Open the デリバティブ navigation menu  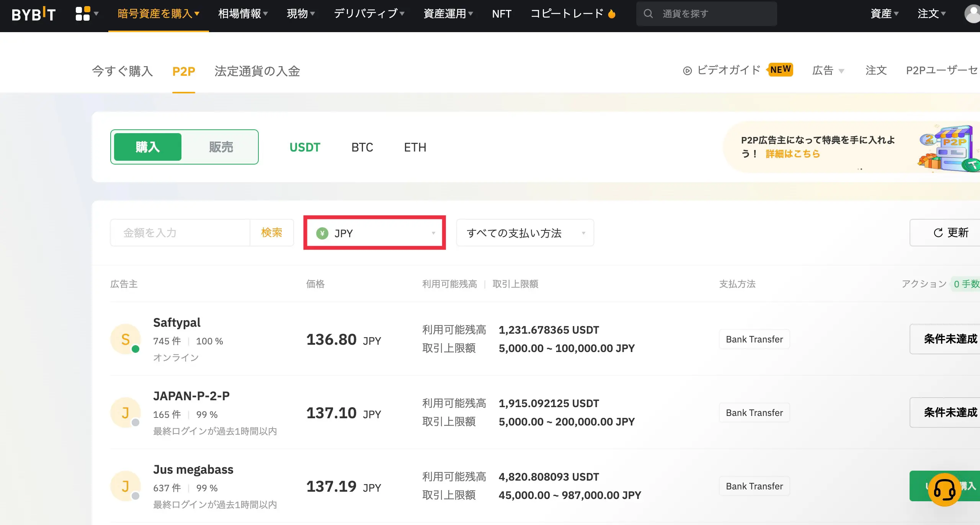(x=369, y=14)
